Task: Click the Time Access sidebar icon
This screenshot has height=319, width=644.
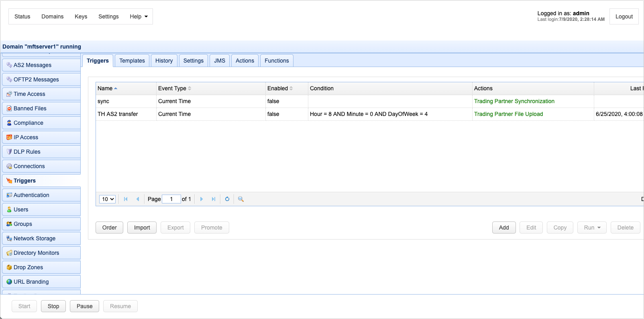Action: click(9, 94)
